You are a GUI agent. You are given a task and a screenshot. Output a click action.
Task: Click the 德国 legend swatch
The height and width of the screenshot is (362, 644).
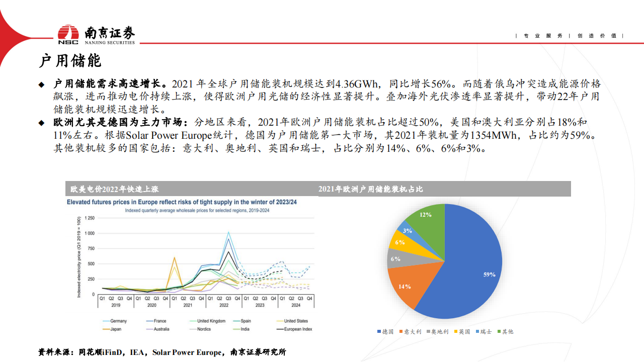coord(379,332)
